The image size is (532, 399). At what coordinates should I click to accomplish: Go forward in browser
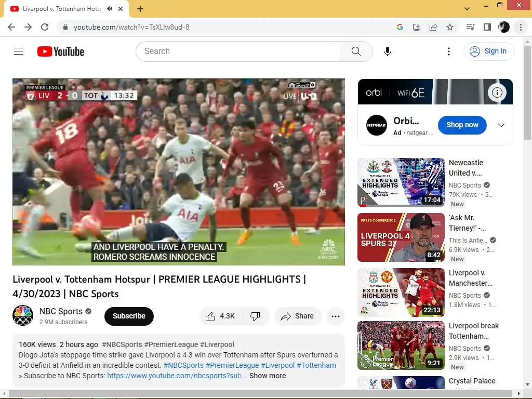[28, 27]
